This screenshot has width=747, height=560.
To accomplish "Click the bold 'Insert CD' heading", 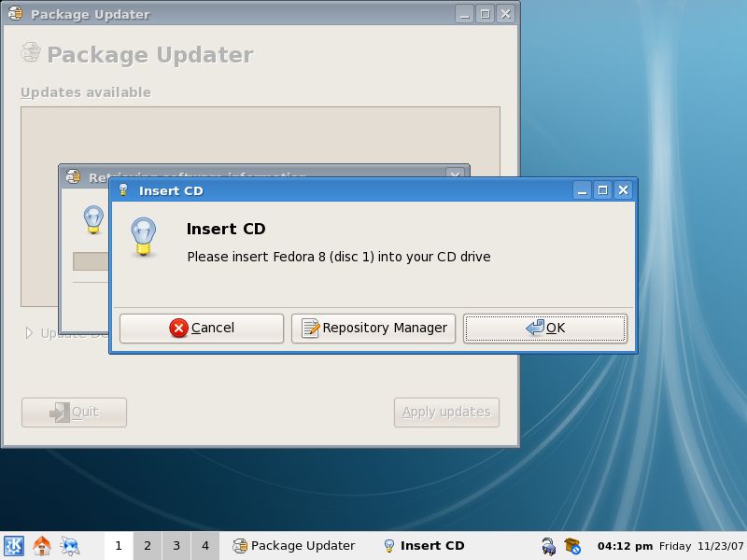I will (x=226, y=229).
